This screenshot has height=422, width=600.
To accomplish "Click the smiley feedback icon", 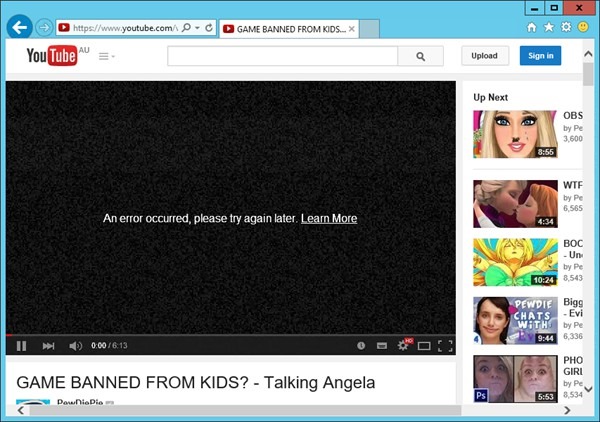I will (x=583, y=27).
